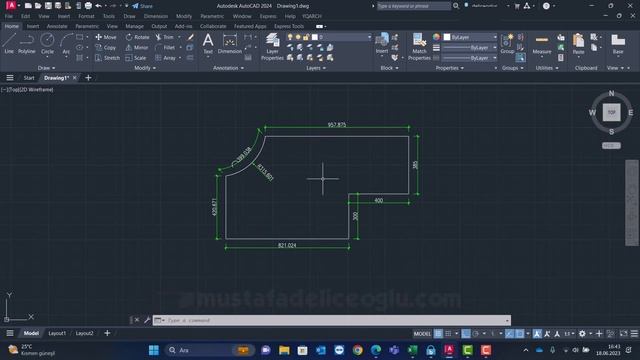Screen dimensions: 640x360
Task: Select the Line drawing tool
Action: [9, 44]
